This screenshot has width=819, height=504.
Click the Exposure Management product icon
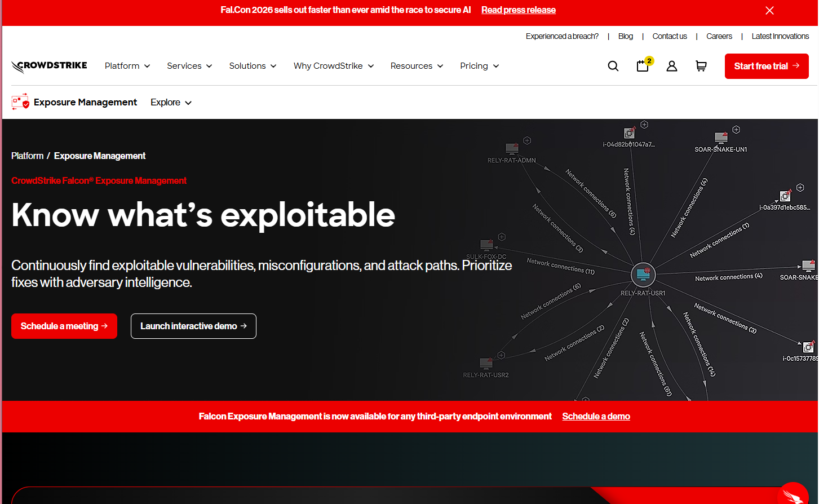point(20,102)
